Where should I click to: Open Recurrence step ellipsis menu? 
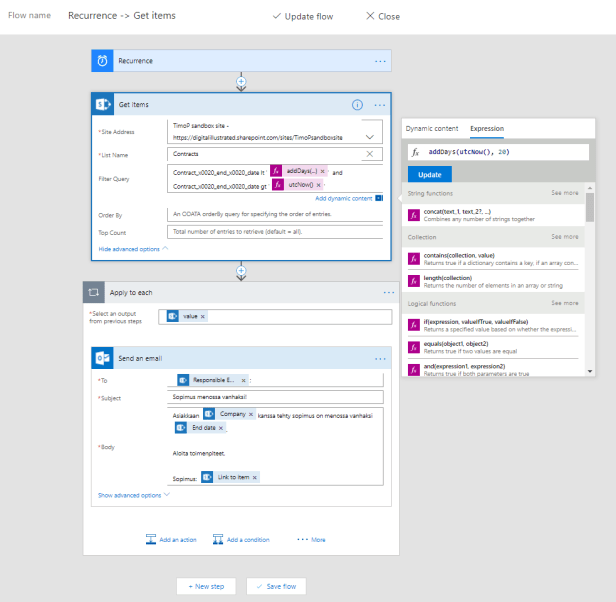coord(380,61)
